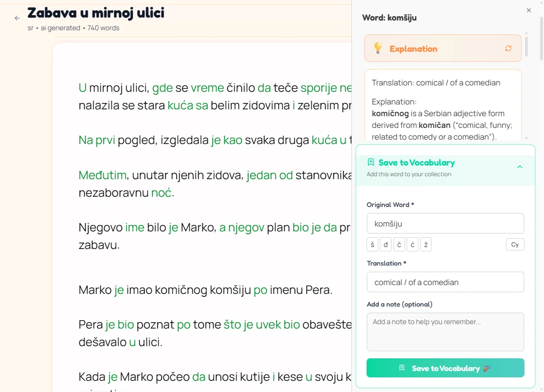Collapse the Save to Vocabulary section

pos(520,166)
